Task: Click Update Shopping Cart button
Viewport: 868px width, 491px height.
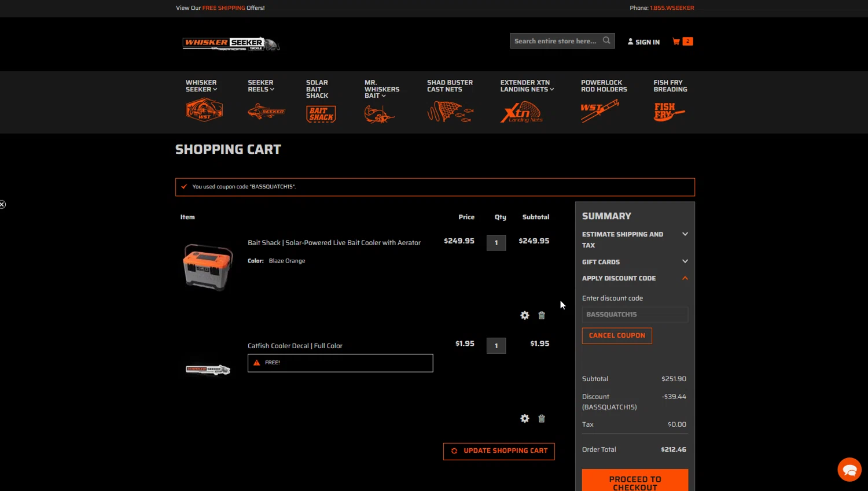Action: click(499, 451)
